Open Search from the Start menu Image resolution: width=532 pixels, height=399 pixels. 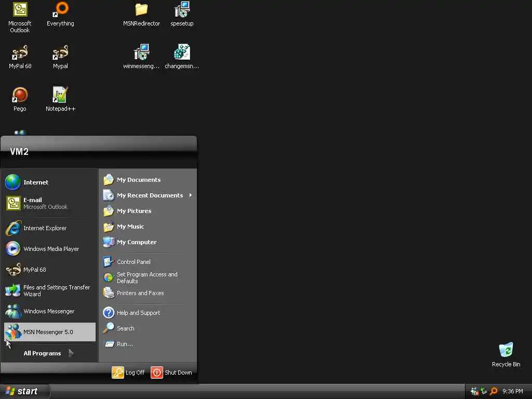(x=148, y=328)
